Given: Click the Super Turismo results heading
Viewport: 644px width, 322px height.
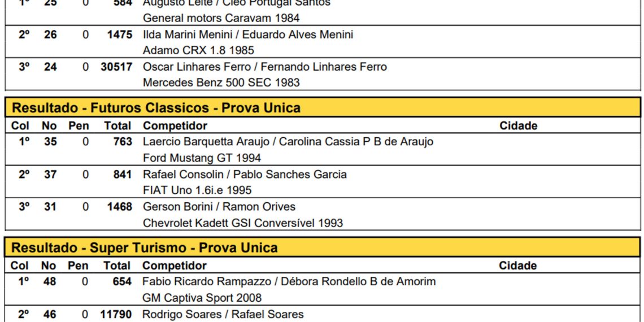Looking at the screenshot, I should click(145, 248).
